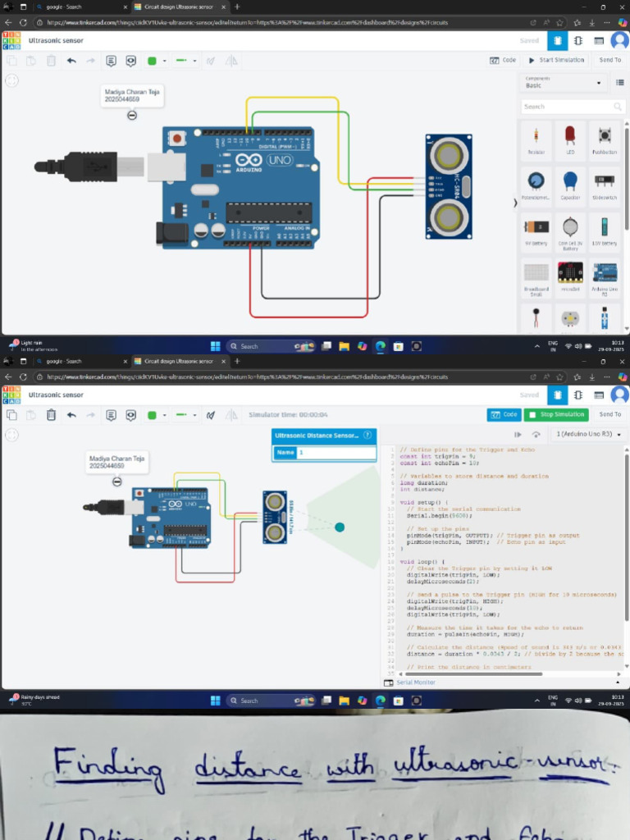Screen dimensions: 630x840
Task: Click Windows Start on the taskbar showing Light rain
Action: click(x=216, y=346)
